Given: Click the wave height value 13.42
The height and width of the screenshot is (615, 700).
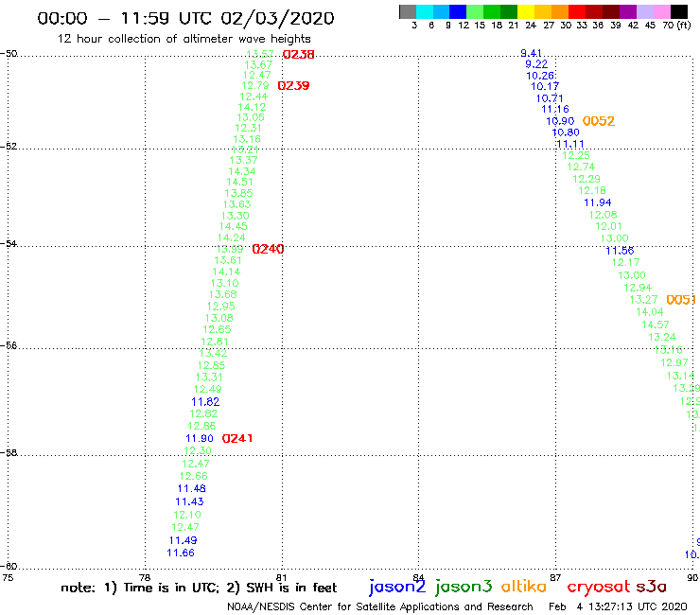Looking at the screenshot, I should (213, 353).
